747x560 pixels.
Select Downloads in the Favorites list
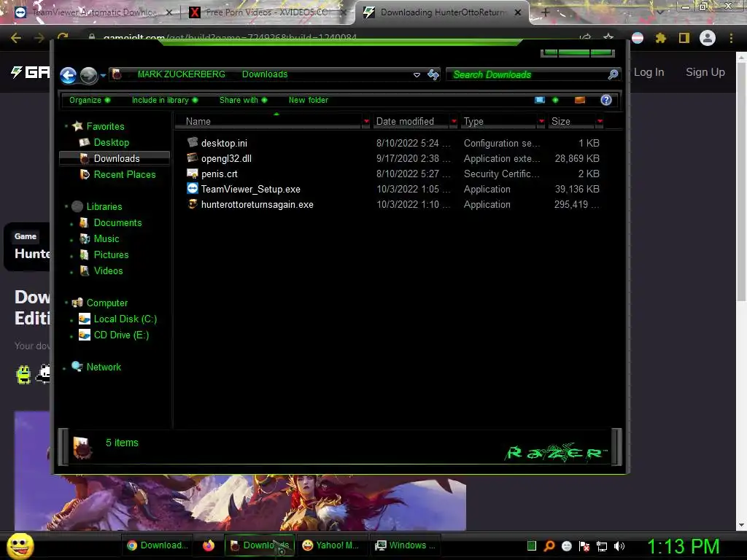pyautogui.click(x=115, y=158)
